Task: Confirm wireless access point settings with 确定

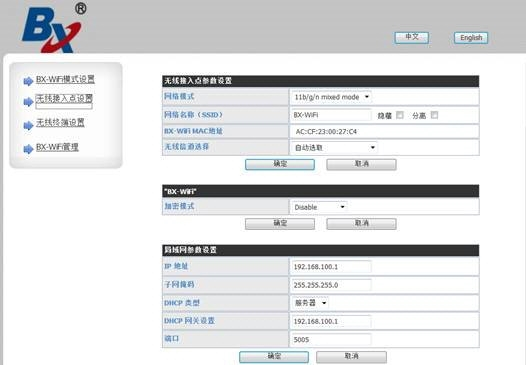Action: pos(280,164)
